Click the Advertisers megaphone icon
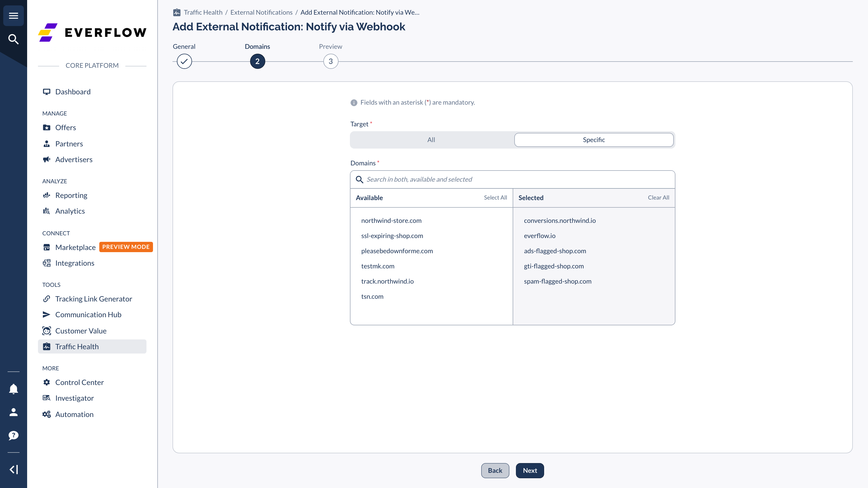This screenshot has height=488, width=868. click(x=46, y=159)
